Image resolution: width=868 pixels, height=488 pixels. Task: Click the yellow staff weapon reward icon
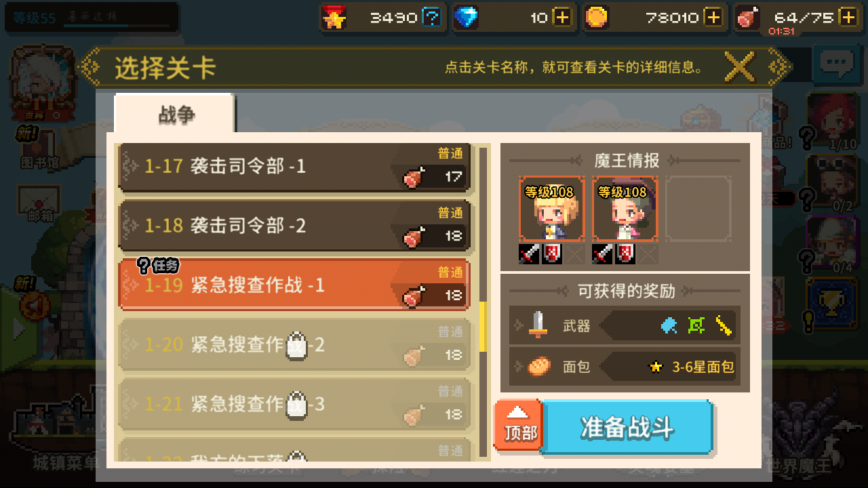click(x=724, y=326)
